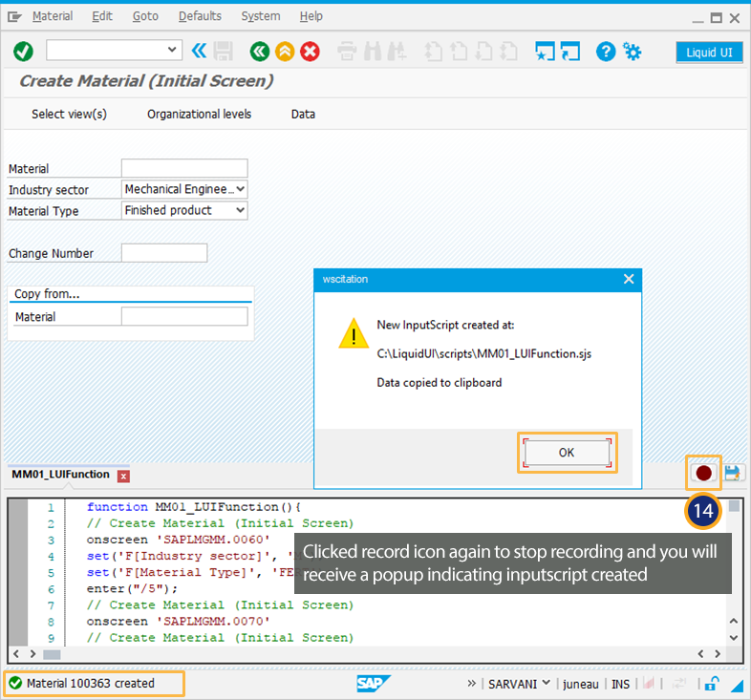The image size is (751, 700).
Task: Click the Next Page toolbar icon
Action: click(483, 52)
